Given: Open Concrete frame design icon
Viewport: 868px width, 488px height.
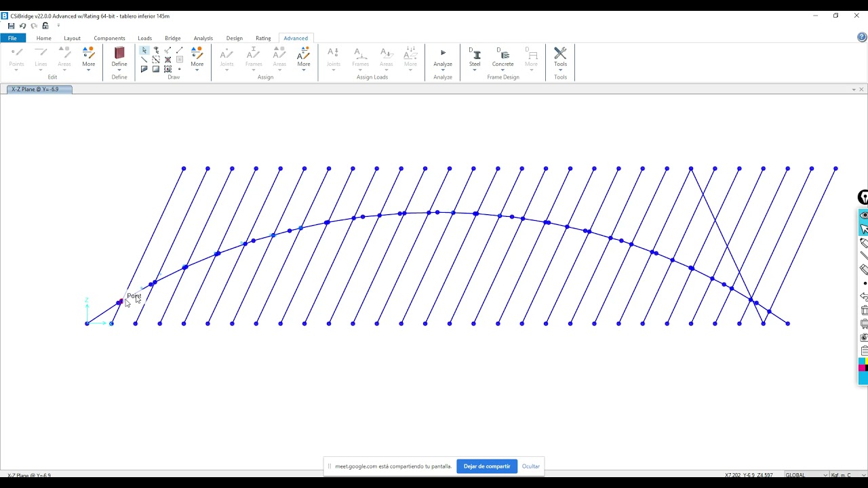Looking at the screenshot, I should point(502,54).
